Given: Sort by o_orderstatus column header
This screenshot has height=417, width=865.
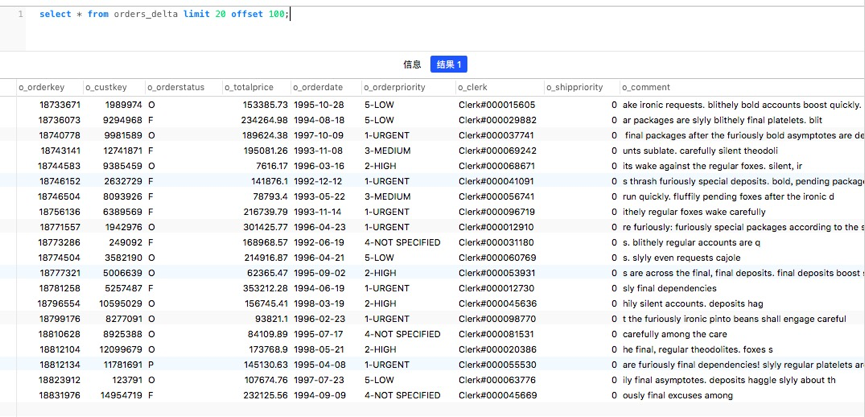Looking at the screenshot, I should [x=176, y=87].
